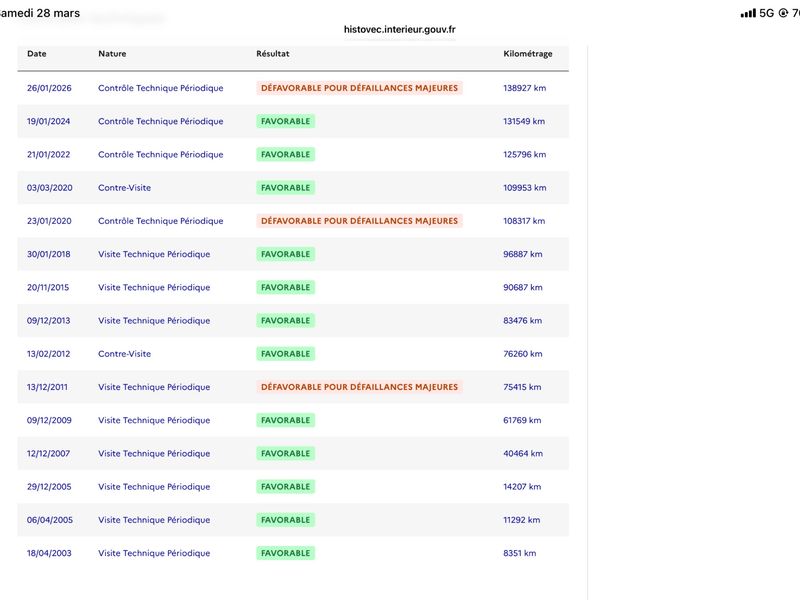
Task: Select the date 03/03/2020
Action: pyautogui.click(x=49, y=187)
